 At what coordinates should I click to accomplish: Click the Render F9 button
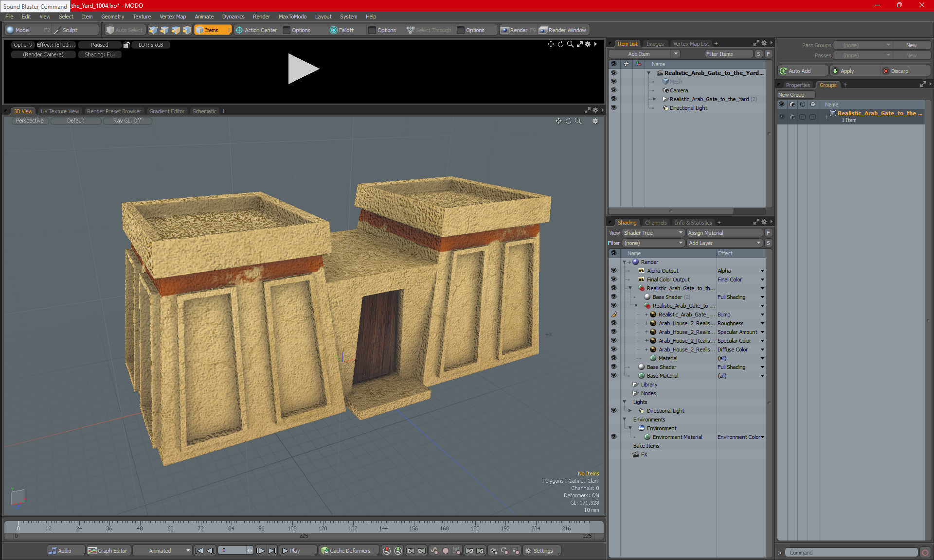[x=518, y=30]
